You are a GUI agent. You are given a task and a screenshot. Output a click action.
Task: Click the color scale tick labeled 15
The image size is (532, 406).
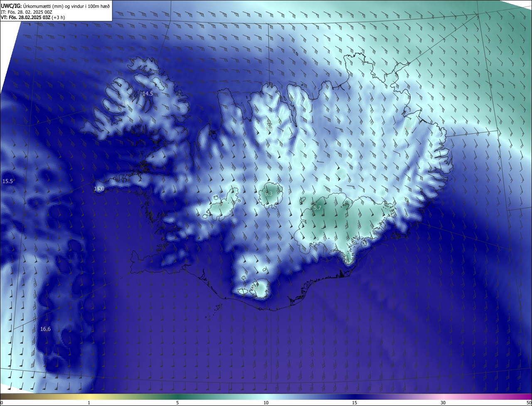click(355, 403)
